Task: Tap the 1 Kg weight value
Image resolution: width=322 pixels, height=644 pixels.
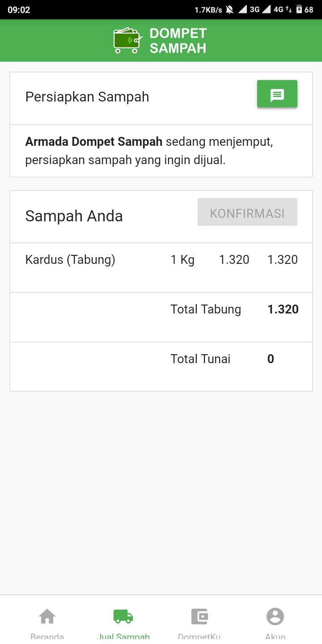Action: click(182, 259)
